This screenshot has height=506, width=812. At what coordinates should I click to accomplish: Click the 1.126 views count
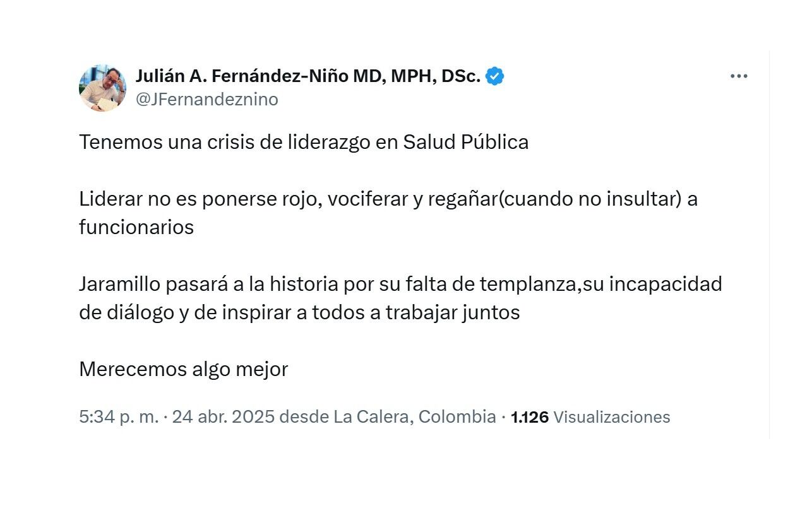[529, 417]
